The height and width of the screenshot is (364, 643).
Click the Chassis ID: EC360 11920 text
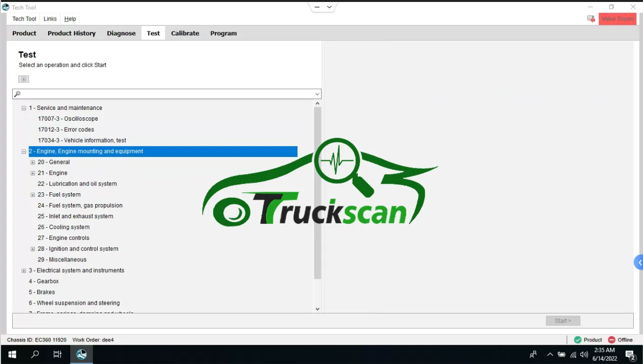(x=37, y=340)
